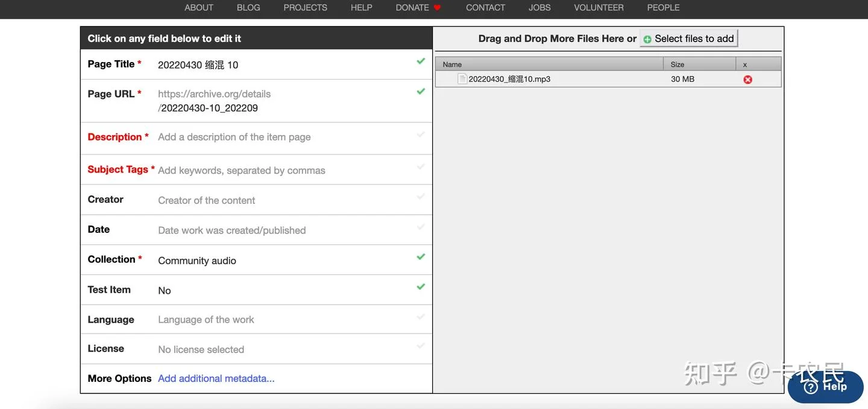This screenshot has width=868, height=409.
Task: Click the Date work was created field
Action: click(232, 230)
